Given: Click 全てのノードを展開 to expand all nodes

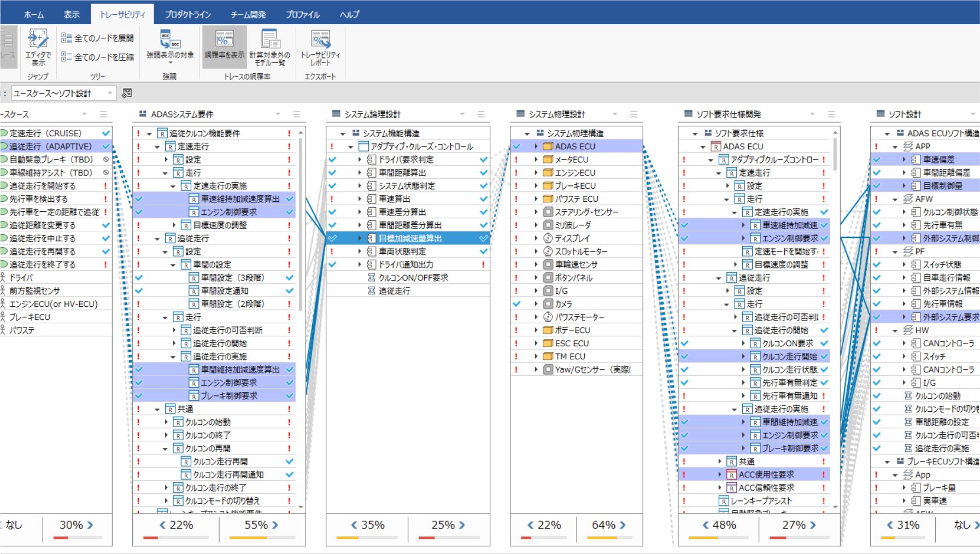Looking at the screenshot, I should click(x=98, y=38).
